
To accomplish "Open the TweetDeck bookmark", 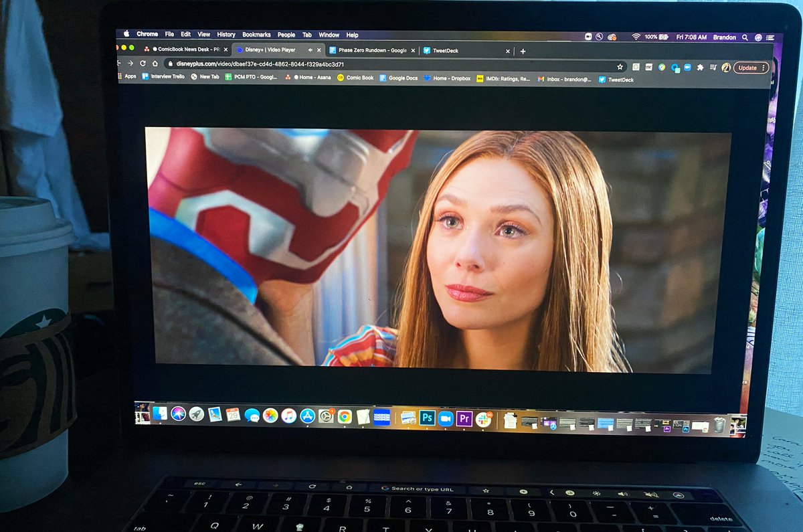I will [616, 80].
